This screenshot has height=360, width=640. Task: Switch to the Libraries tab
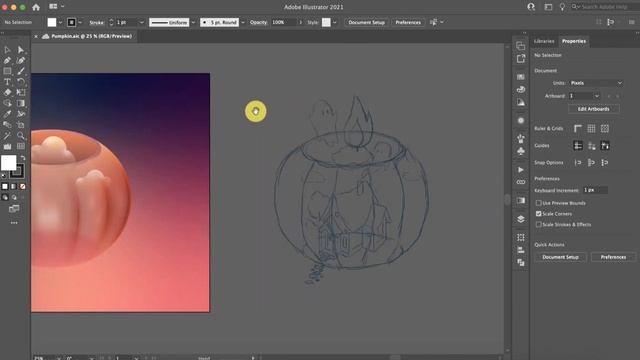point(544,41)
